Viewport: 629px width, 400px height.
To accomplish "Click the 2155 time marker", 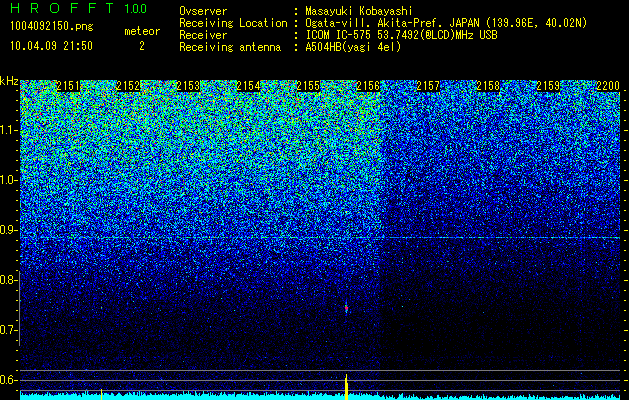I will click(x=308, y=86).
